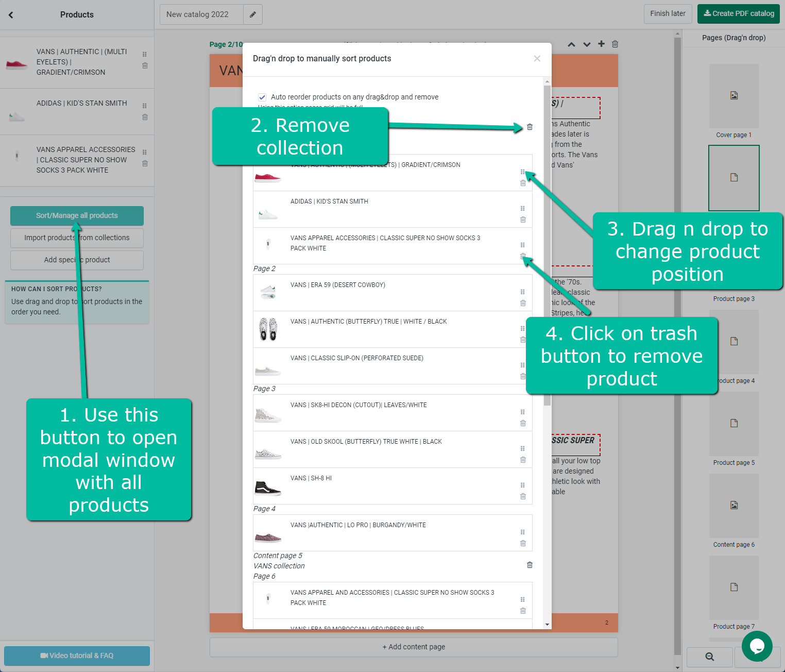785x672 pixels.
Task: Click Vans Classic Slip-On Perforated Suede row
Action: [x=392, y=366]
